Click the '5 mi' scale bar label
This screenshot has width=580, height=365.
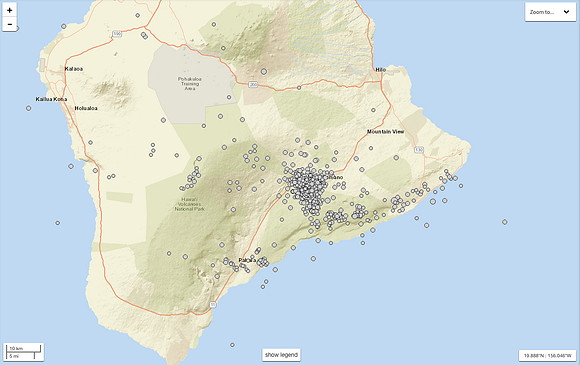(14, 356)
